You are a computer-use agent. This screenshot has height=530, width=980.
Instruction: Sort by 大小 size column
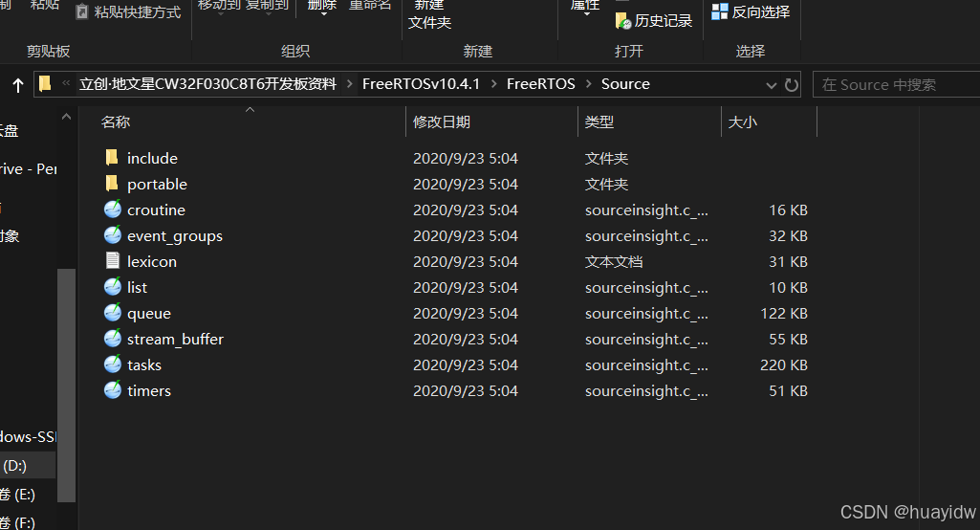[x=742, y=122]
